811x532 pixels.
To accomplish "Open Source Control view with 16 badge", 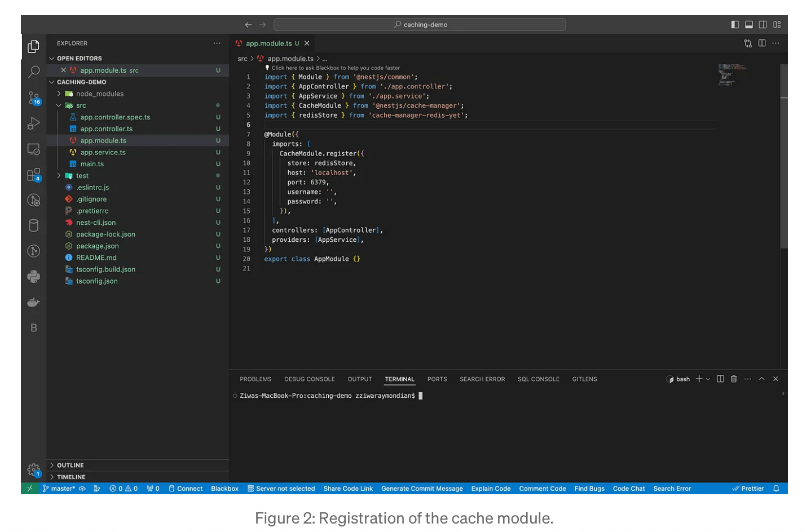I will [34, 98].
